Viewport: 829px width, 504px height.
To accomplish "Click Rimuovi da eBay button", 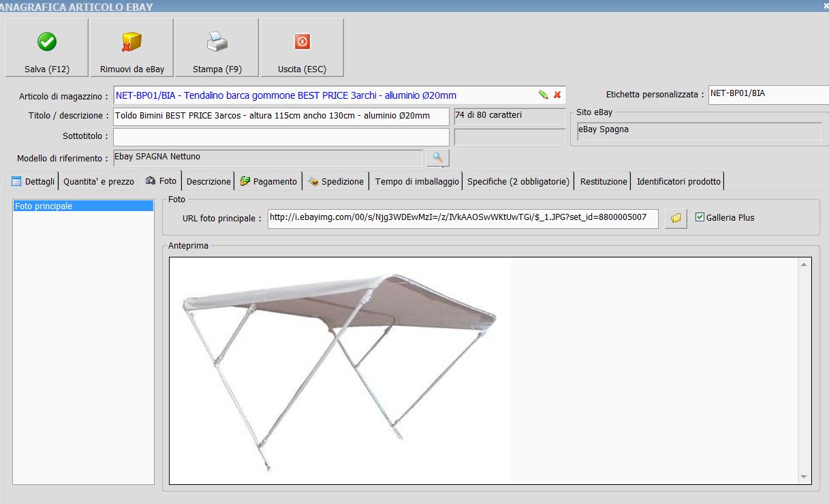I will tap(132, 48).
